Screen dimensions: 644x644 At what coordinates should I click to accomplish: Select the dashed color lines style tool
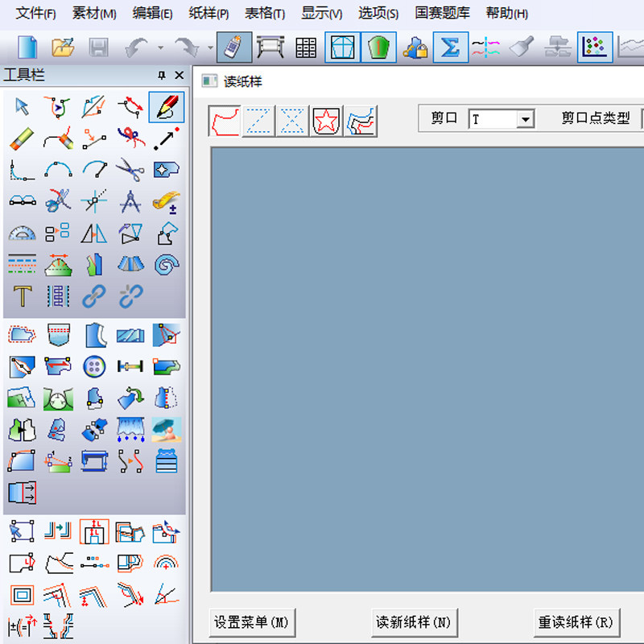click(x=22, y=265)
